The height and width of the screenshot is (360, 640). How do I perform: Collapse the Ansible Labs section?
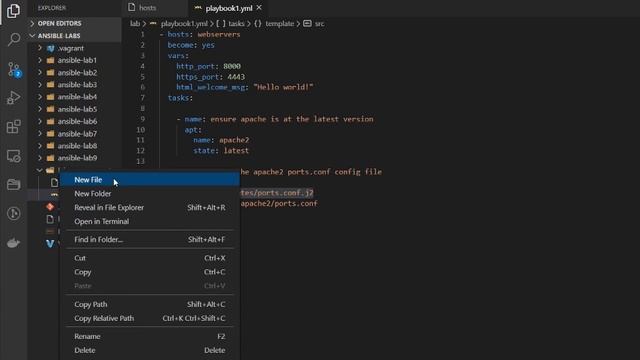click(x=74, y=36)
